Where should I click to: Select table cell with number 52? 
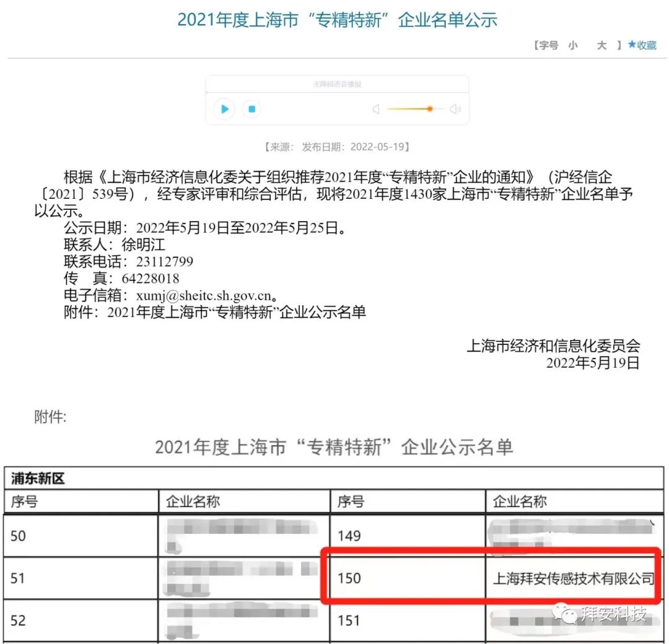pos(19,620)
